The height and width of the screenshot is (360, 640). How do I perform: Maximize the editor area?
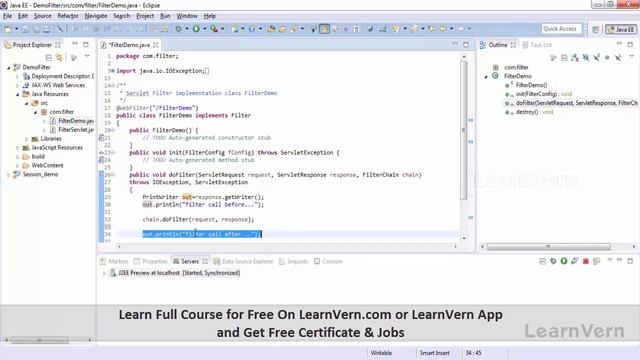click(466, 44)
